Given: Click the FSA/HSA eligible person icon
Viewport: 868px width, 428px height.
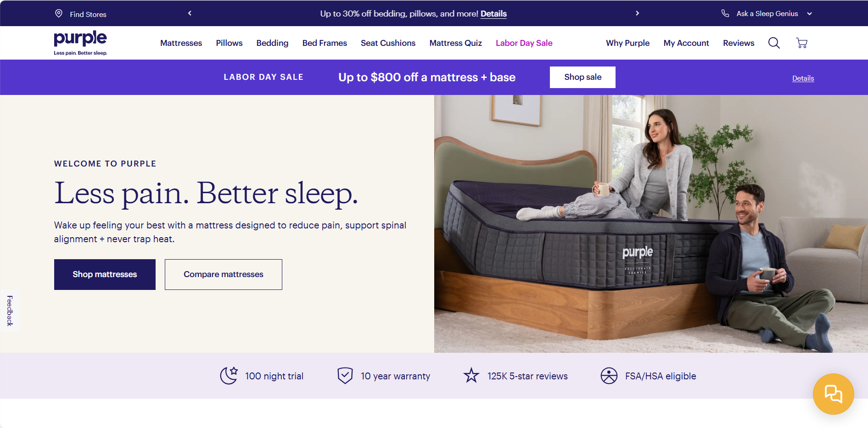Looking at the screenshot, I should point(609,376).
